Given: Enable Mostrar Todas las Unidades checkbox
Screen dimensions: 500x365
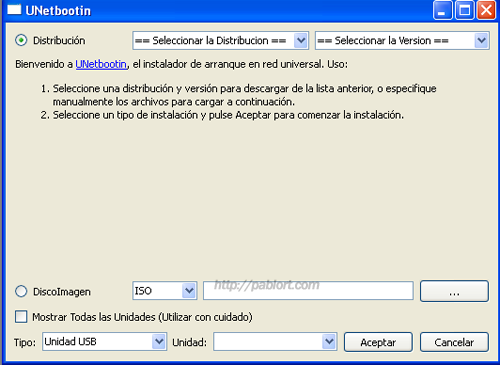Looking at the screenshot, I should click(x=21, y=317).
